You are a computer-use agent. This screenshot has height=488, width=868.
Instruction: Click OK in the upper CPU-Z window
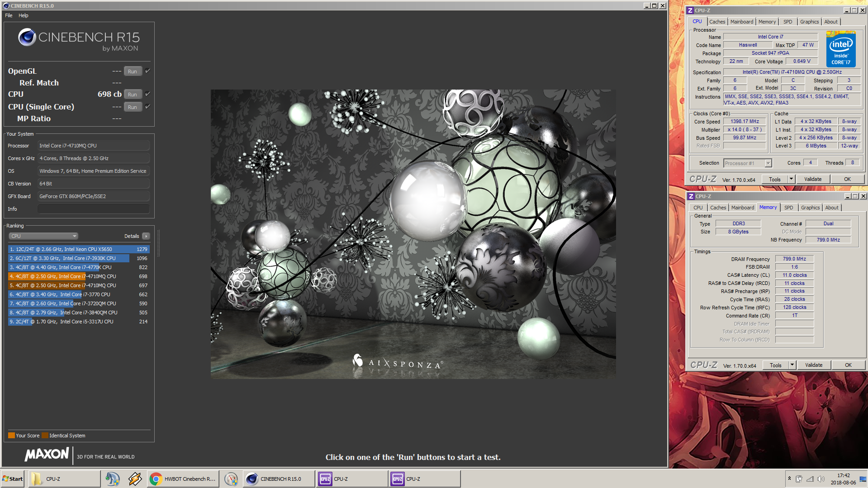[847, 179]
